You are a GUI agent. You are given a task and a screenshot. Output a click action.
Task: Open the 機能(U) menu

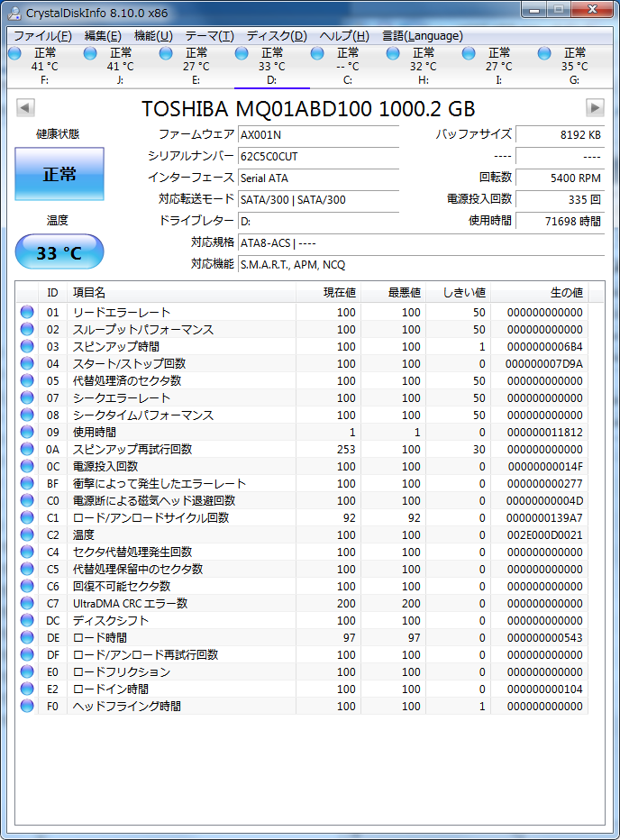153,36
